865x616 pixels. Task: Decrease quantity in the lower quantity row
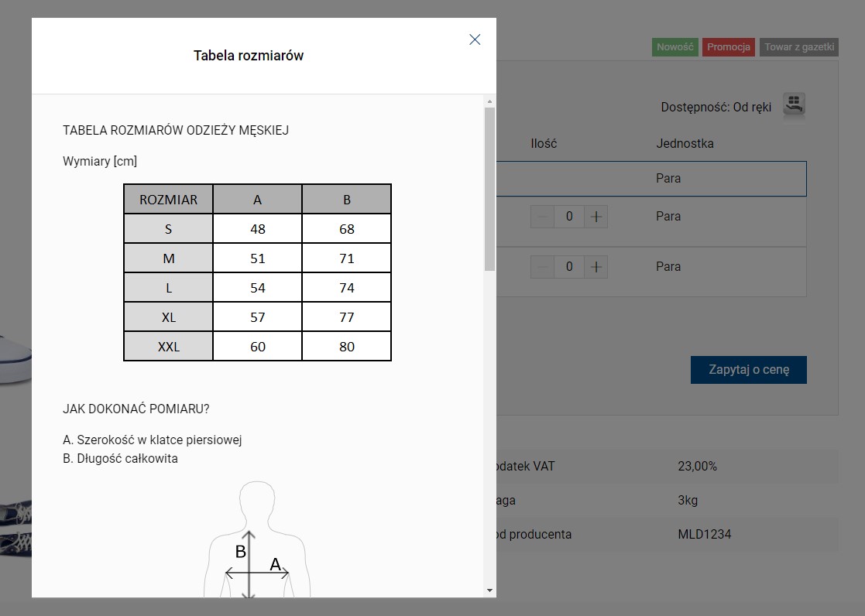542,267
